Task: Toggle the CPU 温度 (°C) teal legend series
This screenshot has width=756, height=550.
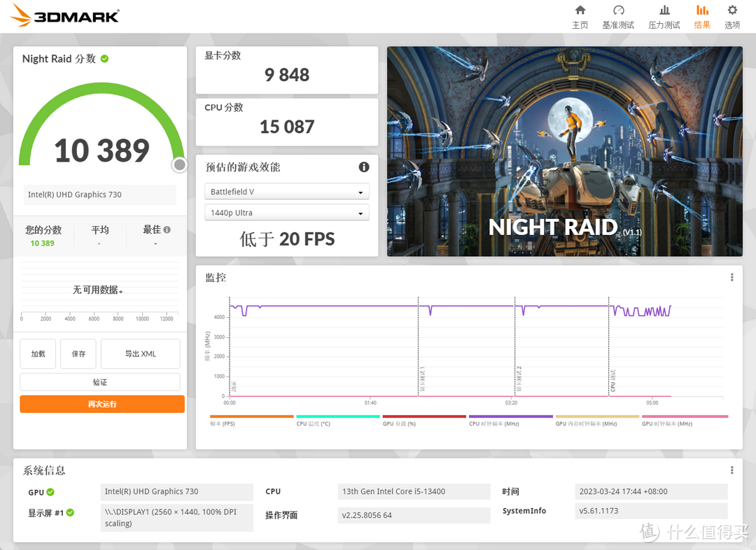Action: coord(338,421)
